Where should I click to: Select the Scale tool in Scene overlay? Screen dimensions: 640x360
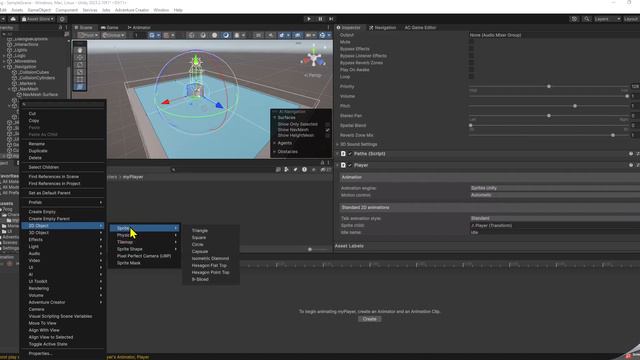[80, 72]
